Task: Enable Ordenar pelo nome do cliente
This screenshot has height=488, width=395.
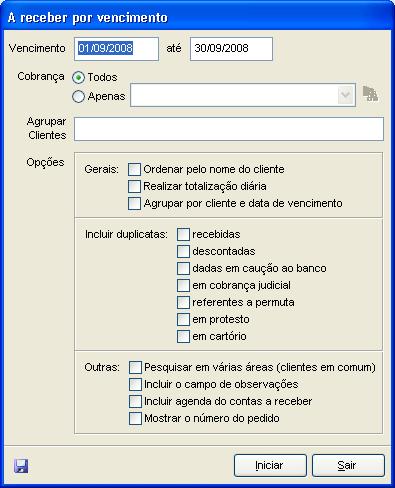Action: coord(134,169)
